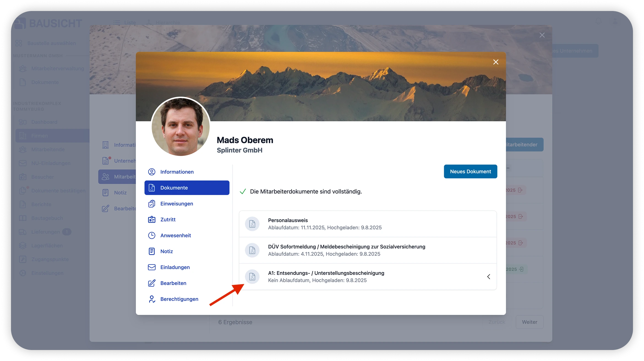Switch to the Zutritt section

(187, 220)
